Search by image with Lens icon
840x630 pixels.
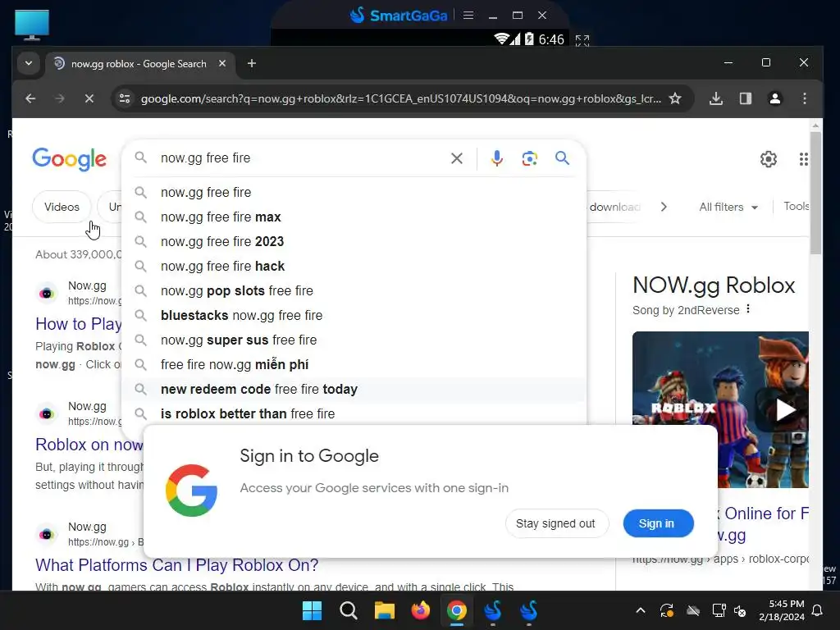(x=529, y=158)
